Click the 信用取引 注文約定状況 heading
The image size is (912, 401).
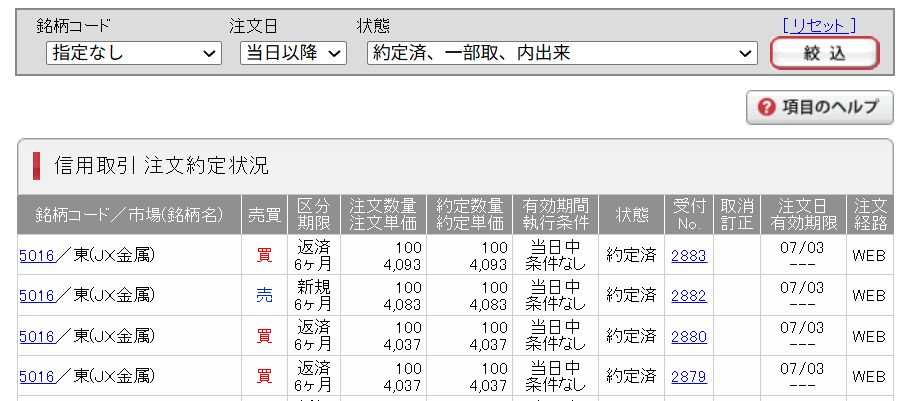(161, 166)
